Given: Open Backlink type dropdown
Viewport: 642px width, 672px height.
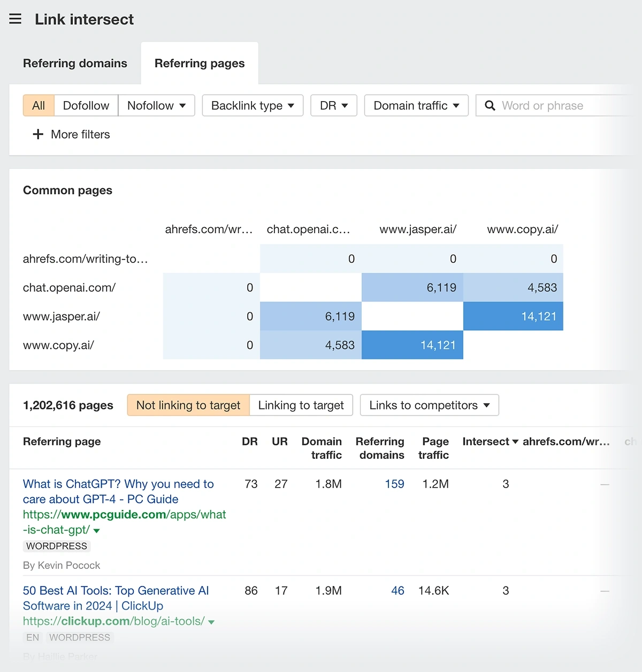Looking at the screenshot, I should [x=253, y=105].
